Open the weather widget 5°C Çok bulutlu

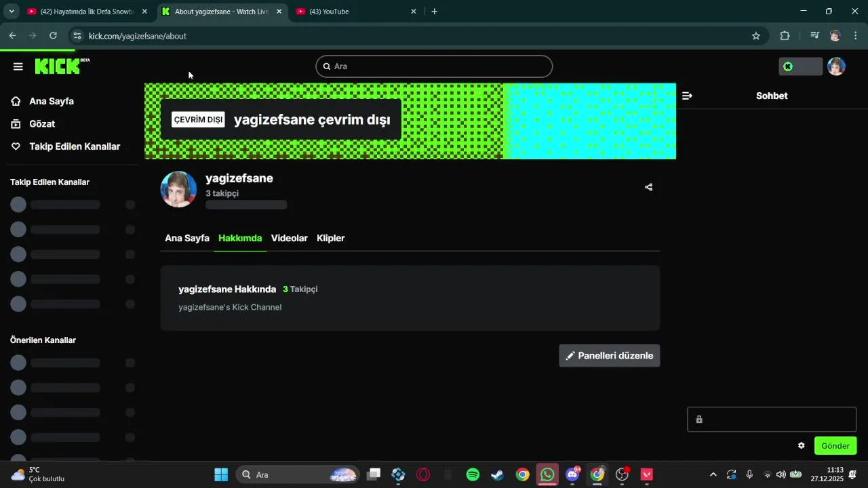38,474
